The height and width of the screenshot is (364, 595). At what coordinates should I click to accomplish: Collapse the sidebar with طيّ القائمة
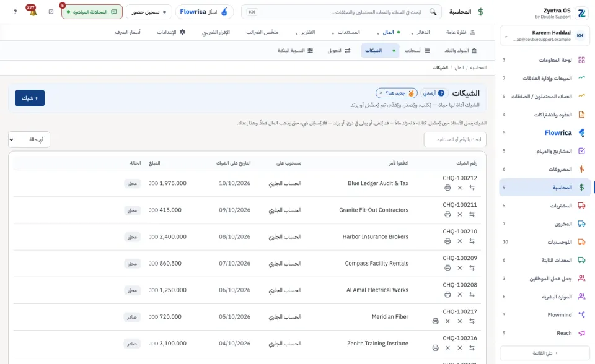pyautogui.click(x=545, y=353)
